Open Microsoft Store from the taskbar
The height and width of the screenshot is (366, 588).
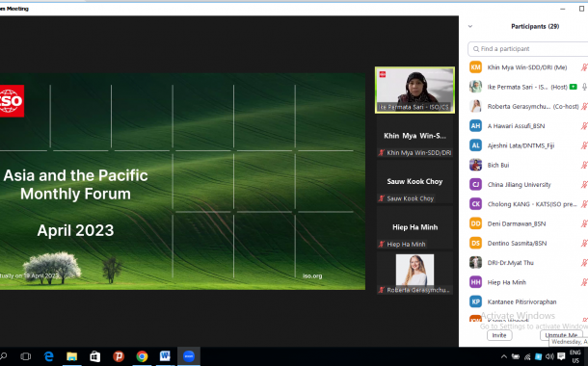click(x=94, y=356)
